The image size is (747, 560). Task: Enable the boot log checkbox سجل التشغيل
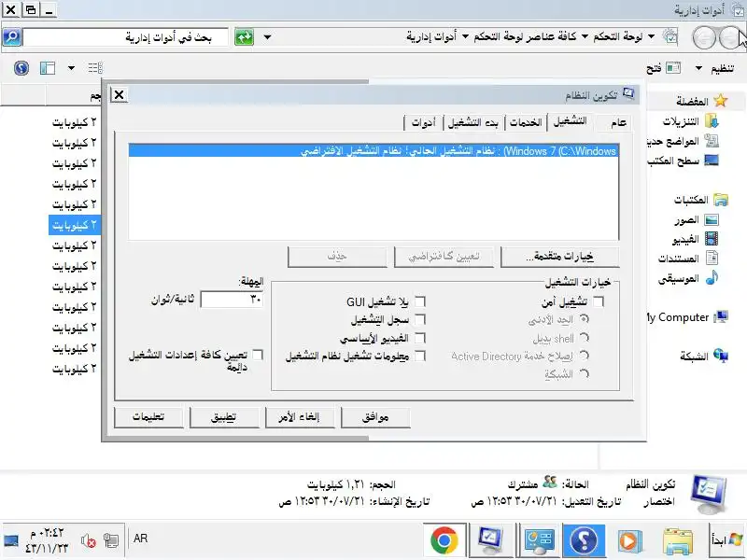tap(420, 320)
